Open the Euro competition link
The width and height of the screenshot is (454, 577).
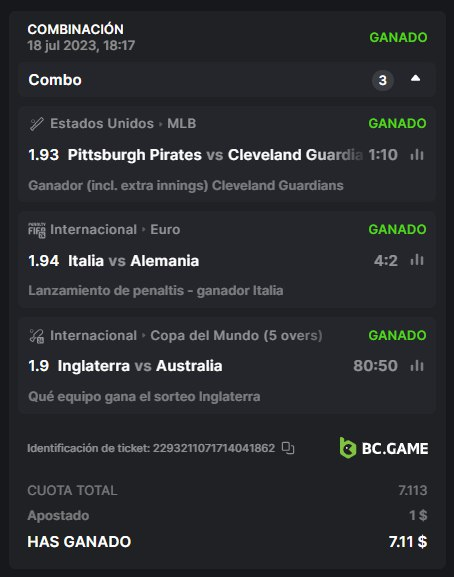point(165,229)
